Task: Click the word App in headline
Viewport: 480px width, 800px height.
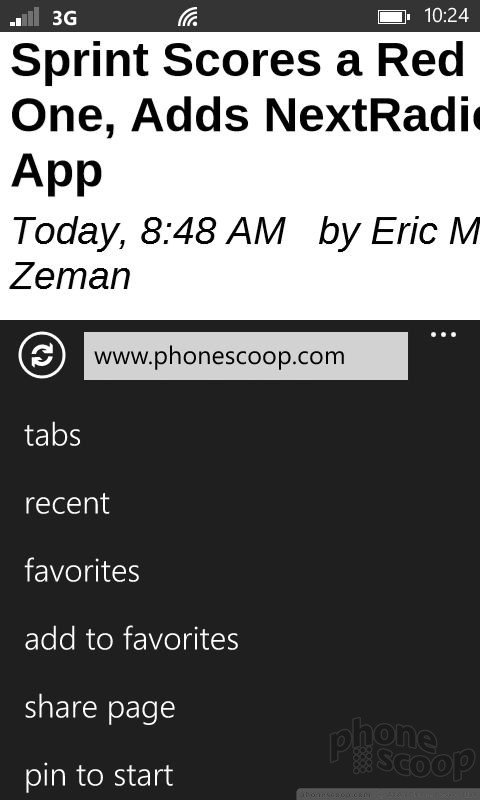Action: click(57, 173)
